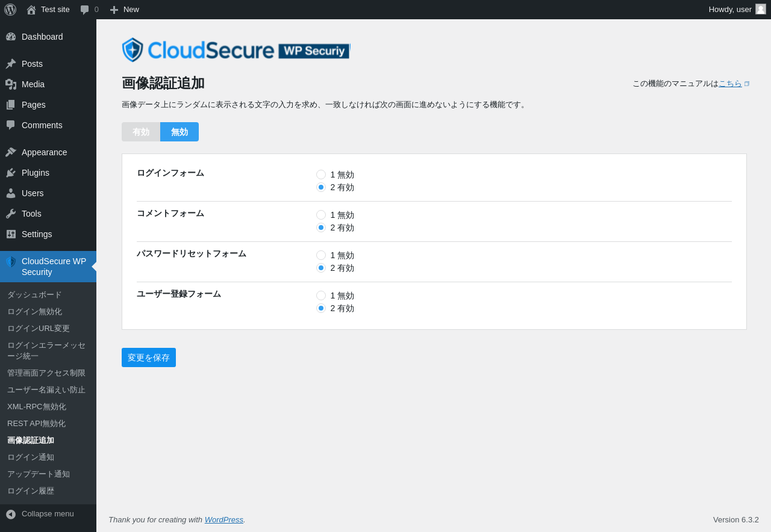Click the plus New icon
The height and width of the screenshot is (532, 771).
[114, 10]
